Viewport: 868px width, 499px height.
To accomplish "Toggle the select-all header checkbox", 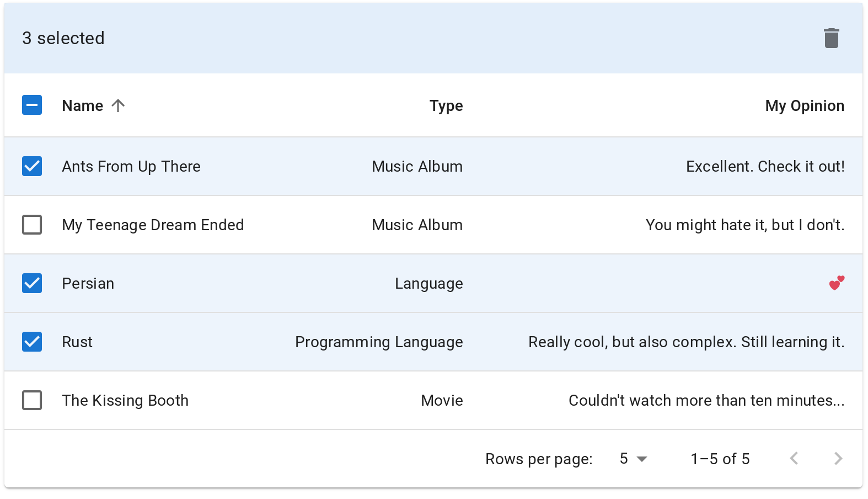I will 32,105.
